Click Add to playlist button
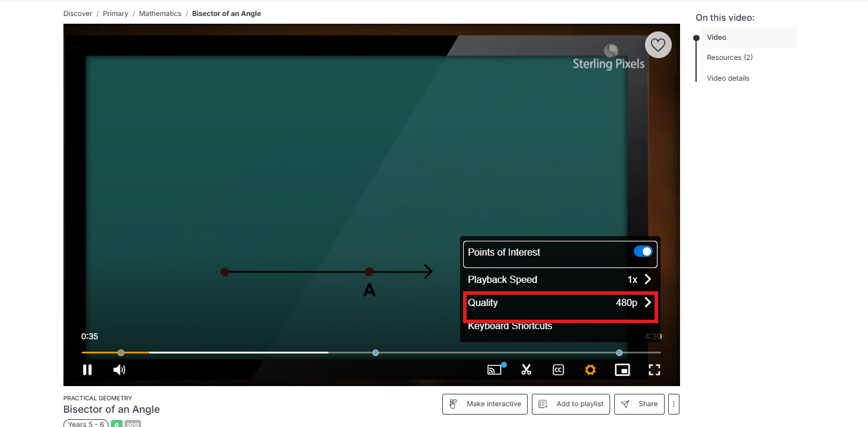This screenshot has width=868, height=427. 571,404
